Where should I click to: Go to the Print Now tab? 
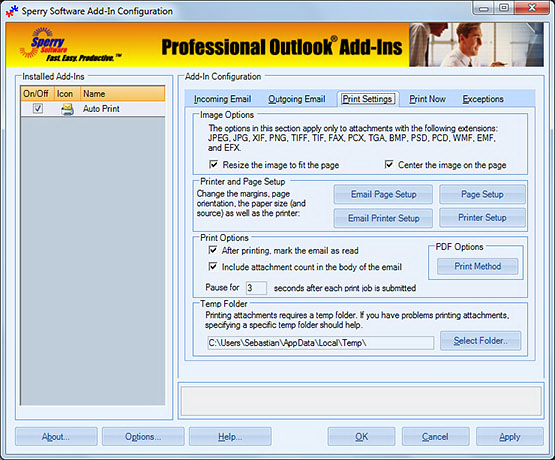coord(427,99)
